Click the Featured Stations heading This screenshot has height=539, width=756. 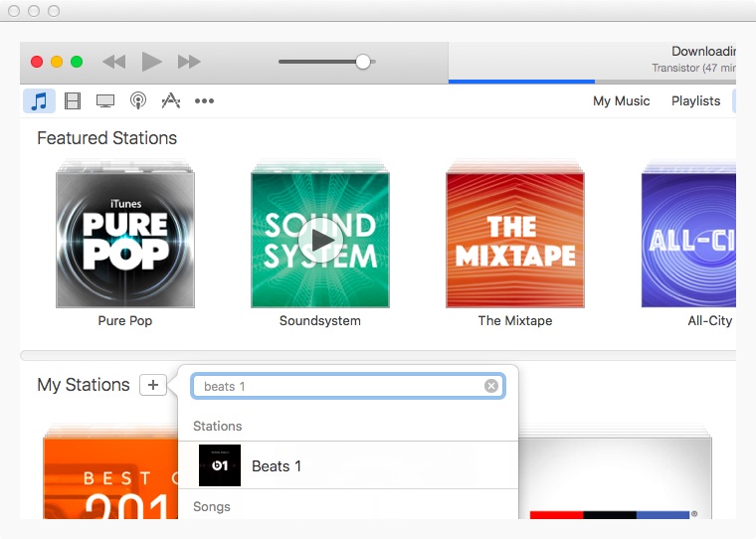[107, 138]
